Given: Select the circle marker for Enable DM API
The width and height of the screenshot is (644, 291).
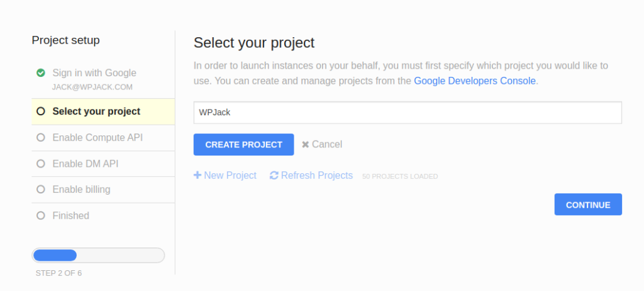Looking at the screenshot, I should coord(40,164).
